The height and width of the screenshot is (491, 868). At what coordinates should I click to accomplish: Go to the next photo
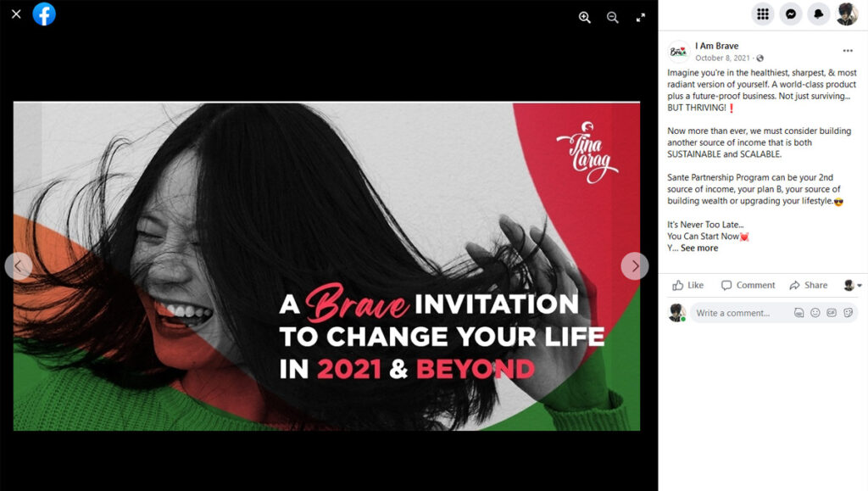click(635, 266)
